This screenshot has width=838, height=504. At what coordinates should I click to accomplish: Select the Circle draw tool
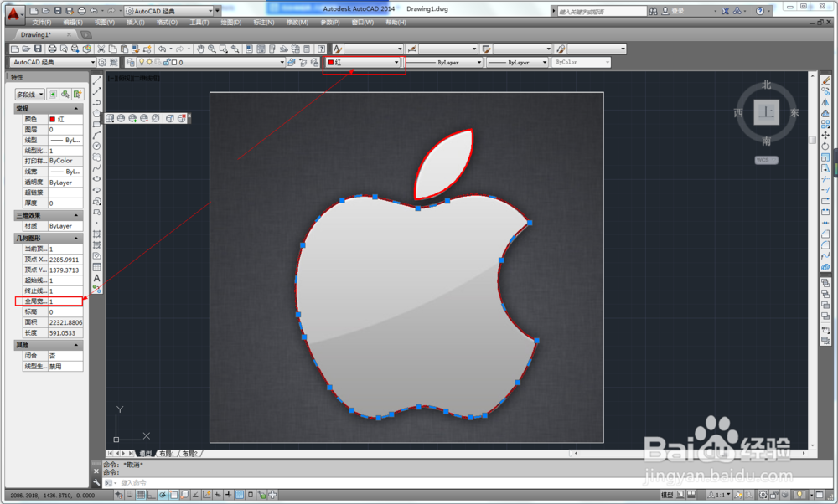96,146
